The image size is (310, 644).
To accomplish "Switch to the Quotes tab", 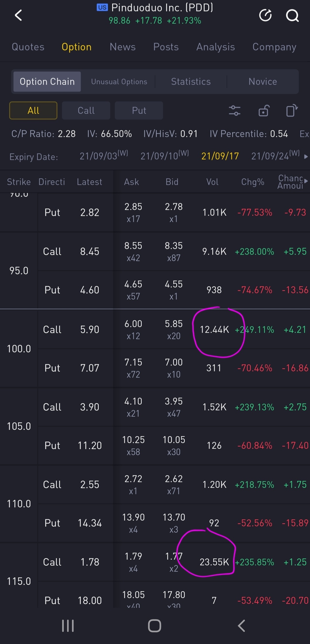I will 28,47.
